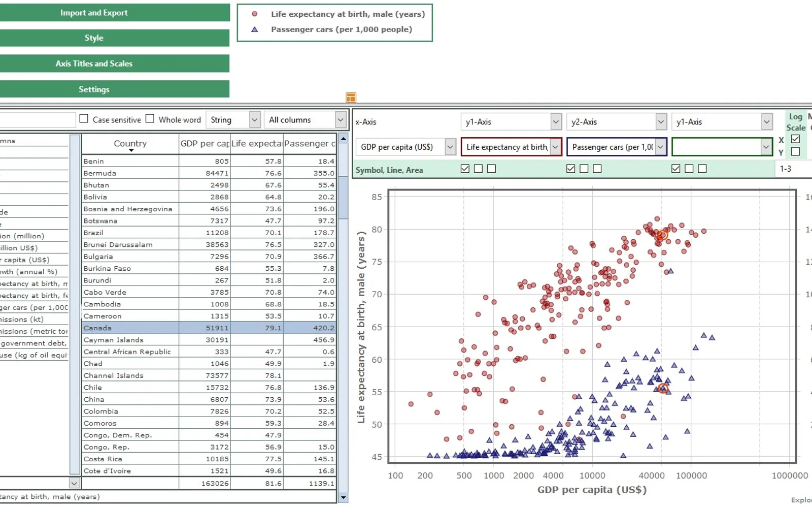Open the Settings panel
Viewport: 812px width, 508px height.
tap(114, 89)
